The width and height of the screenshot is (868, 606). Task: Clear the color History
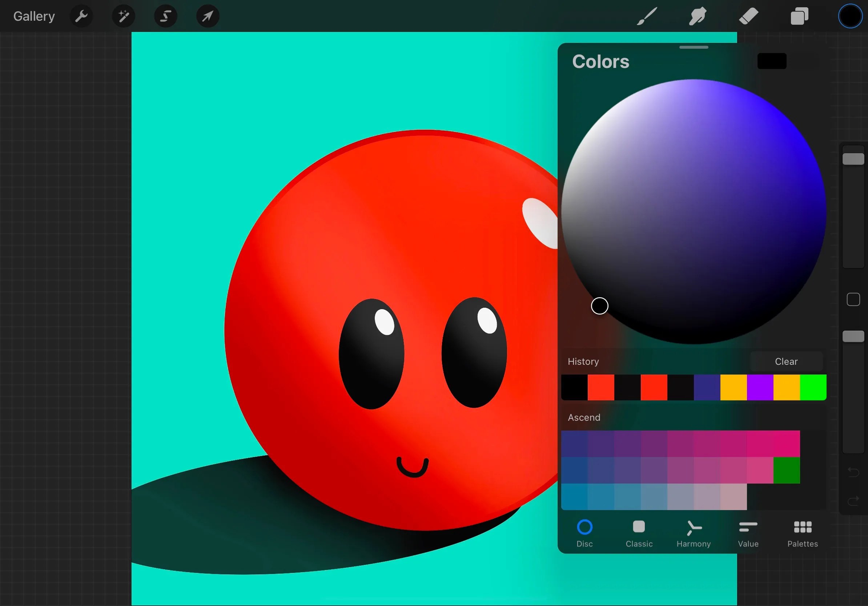786,361
